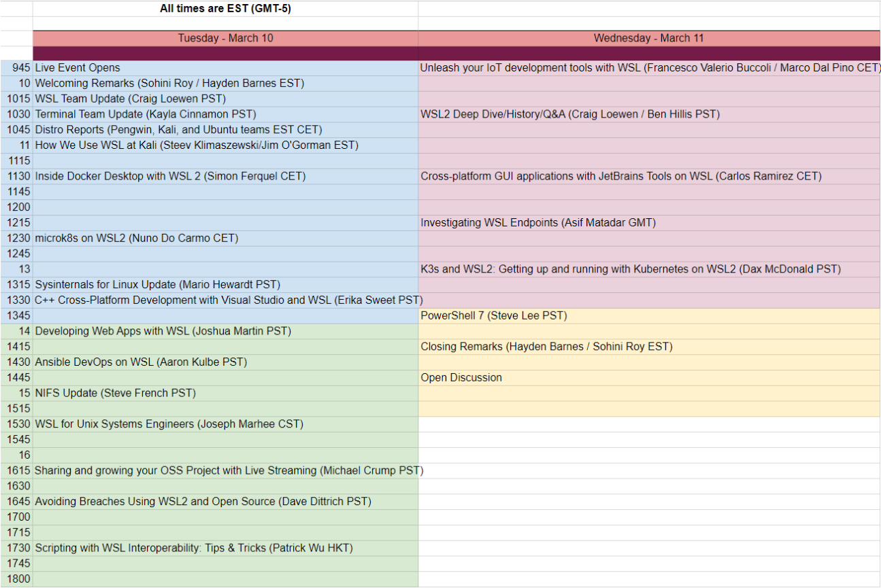The height and width of the screenshot is (588, 881).
Task: Select the 1715 time cell
Action: click(x=16, y=533)
